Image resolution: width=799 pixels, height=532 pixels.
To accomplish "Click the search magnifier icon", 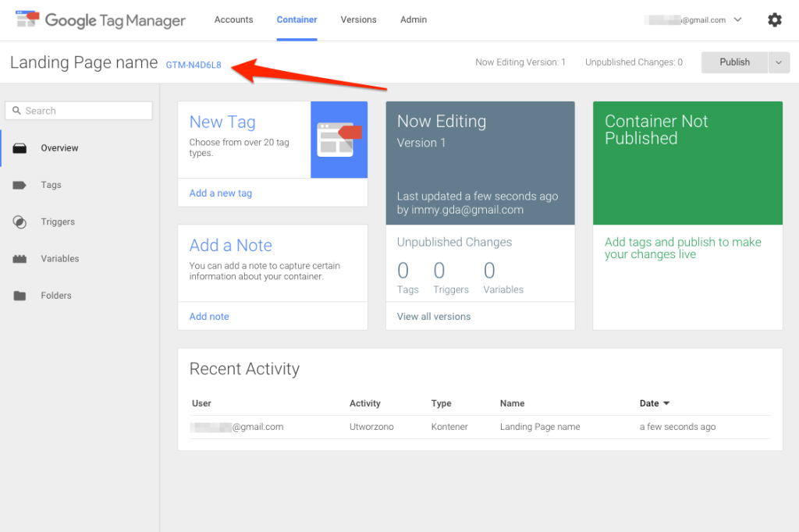I will pos(17,111).
